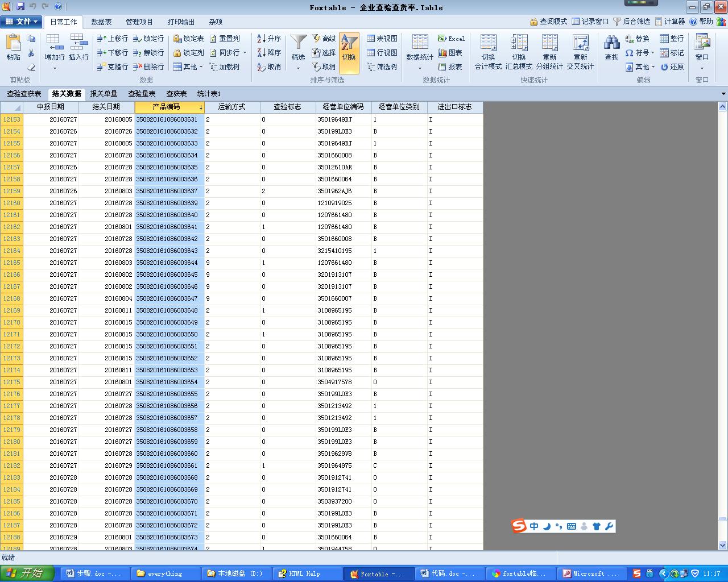
Task: Open the 筛选树 filter tree
Action: click(x=382, y=67)
